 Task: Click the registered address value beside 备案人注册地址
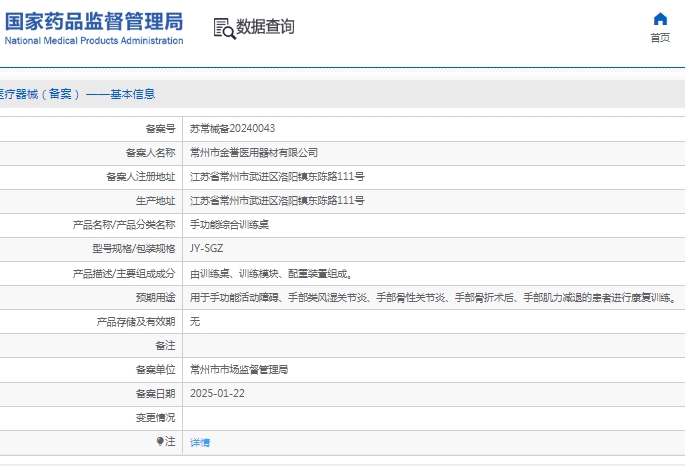click(277, 176)
